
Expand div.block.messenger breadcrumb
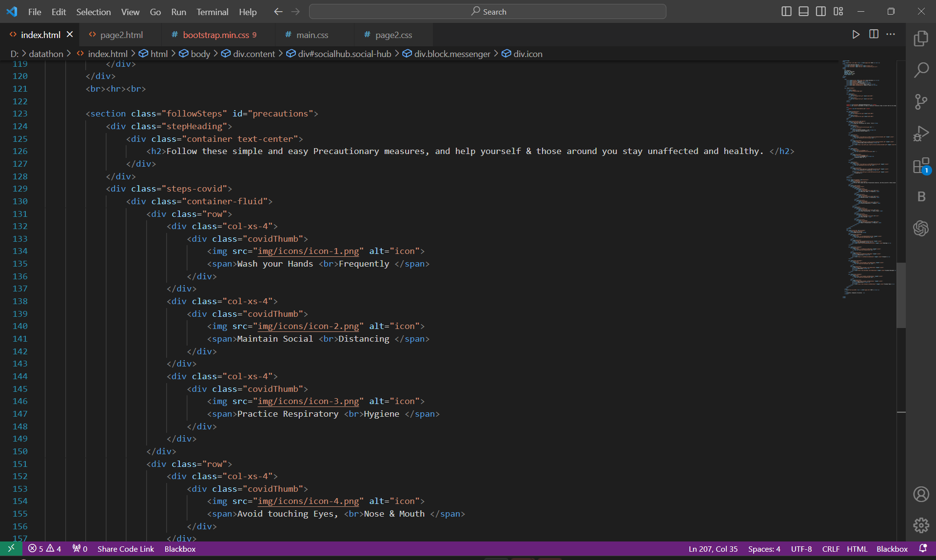(x=451, y=54)
